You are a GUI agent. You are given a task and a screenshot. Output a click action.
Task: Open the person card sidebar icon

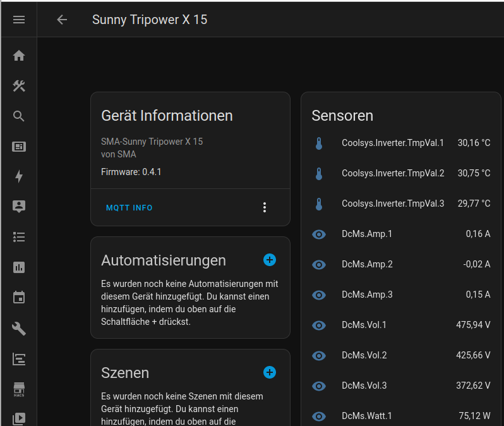[x=19, y=206]
